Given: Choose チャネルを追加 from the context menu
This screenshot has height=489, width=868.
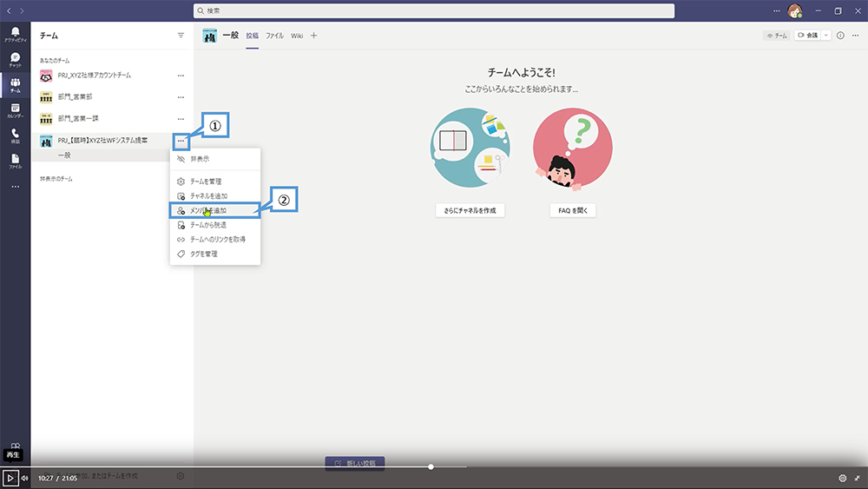Looking at the screenshot, I should click(x=214, y=196).
